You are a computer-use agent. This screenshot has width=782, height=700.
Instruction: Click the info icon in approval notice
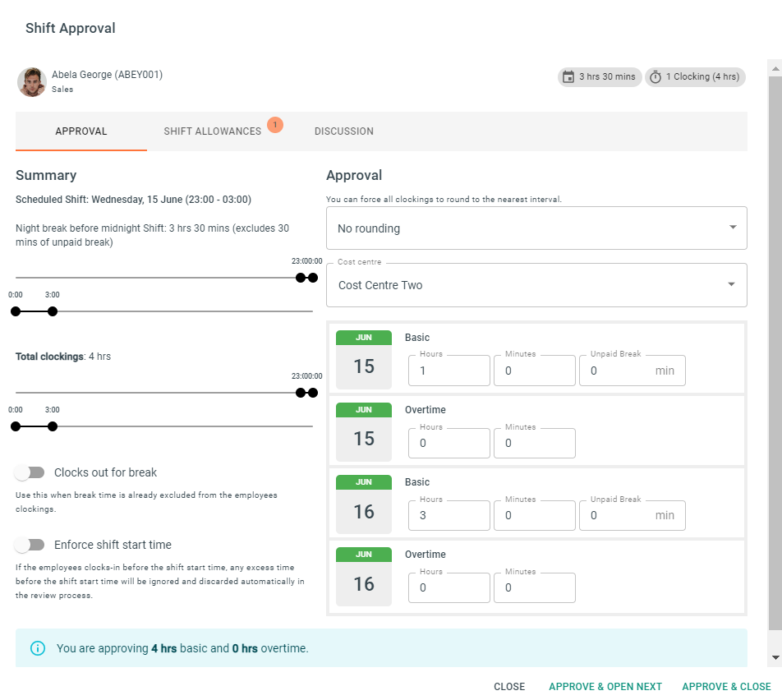pyautogui.click(x=38, y=648)
